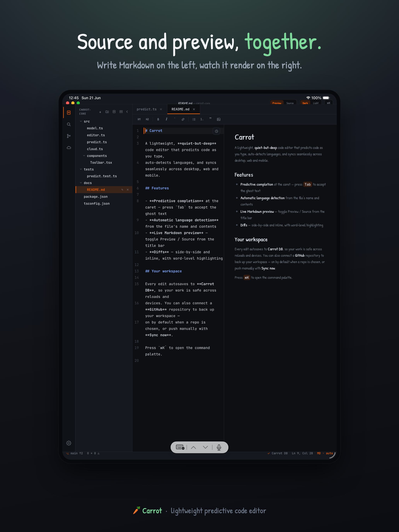The width and height of the screenshot is (399, 532).
Task: Apply italic formatting
Action: point(166,119)
